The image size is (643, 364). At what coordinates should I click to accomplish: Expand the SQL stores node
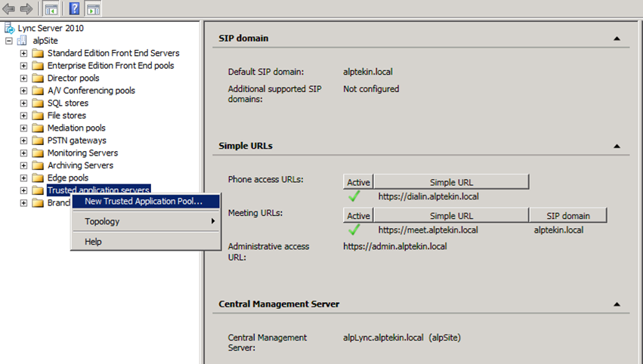[23, 103]
